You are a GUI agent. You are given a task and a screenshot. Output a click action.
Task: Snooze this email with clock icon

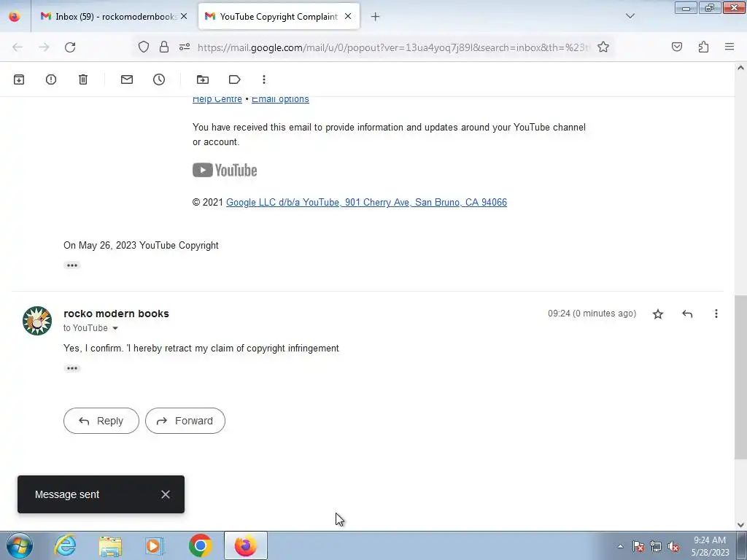point(159,79)
